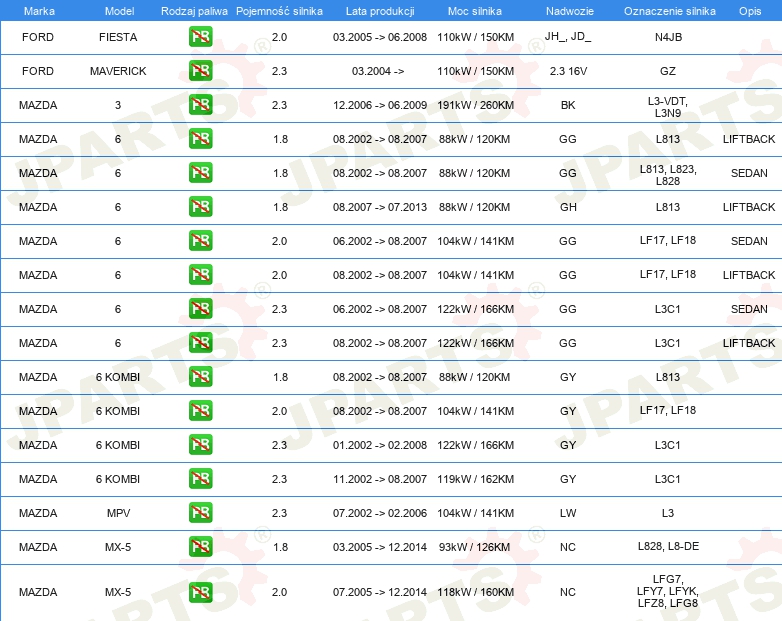Image resolution: width=782 pixels, height=621 pixels.
Task: Select the FIESTA model cell
Action: 118,37
